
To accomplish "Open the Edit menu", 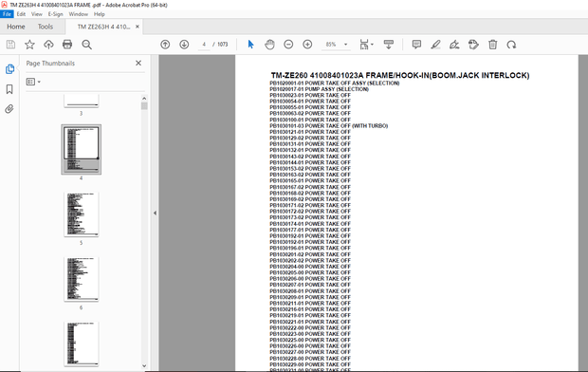I will 21,14.
